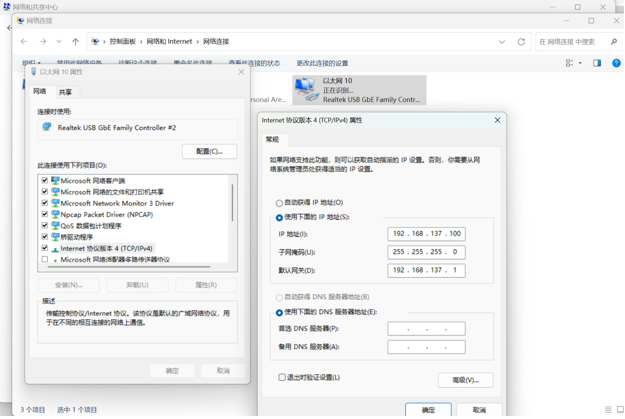Click the 首选 DNS 服务器 input field
Viewport: 625px width, 419px height.
(426, 329)
